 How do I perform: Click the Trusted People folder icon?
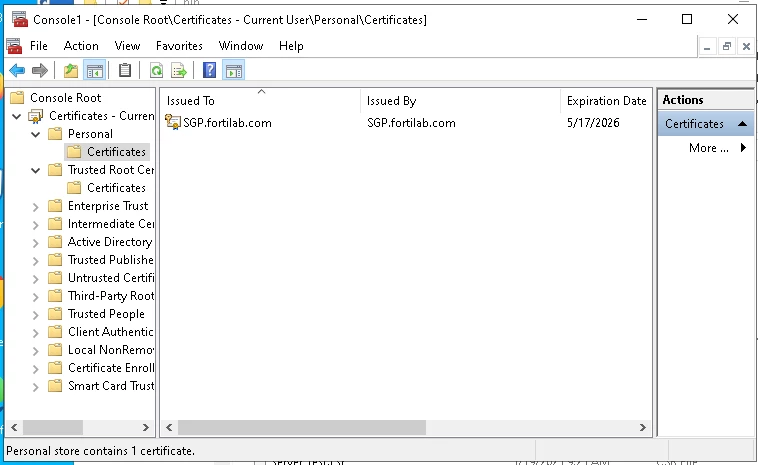pyautogui.click(x=55, y=314)
